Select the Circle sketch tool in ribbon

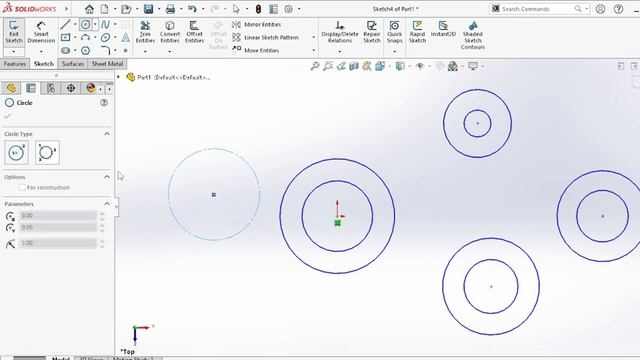pos(85,24)
